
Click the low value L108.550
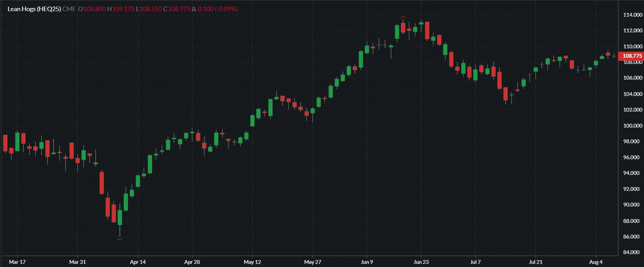tap(149, 9)
